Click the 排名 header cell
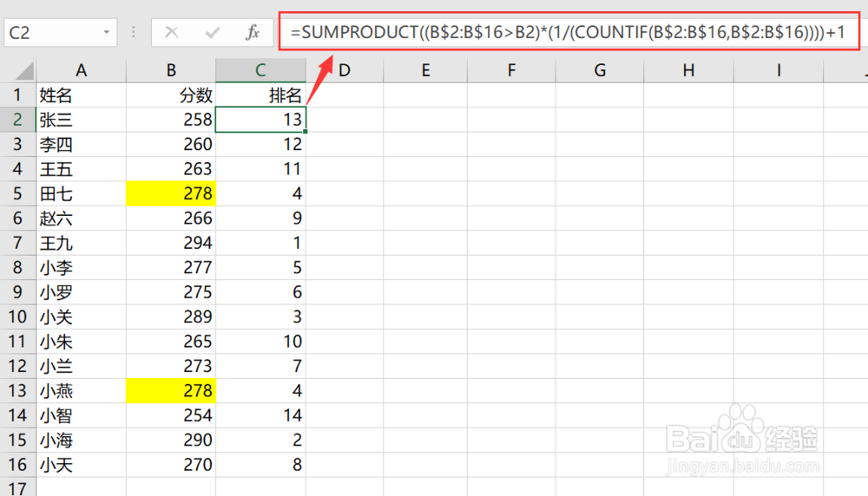The width and height of the screenshot is (868, 496). (260, 95)
